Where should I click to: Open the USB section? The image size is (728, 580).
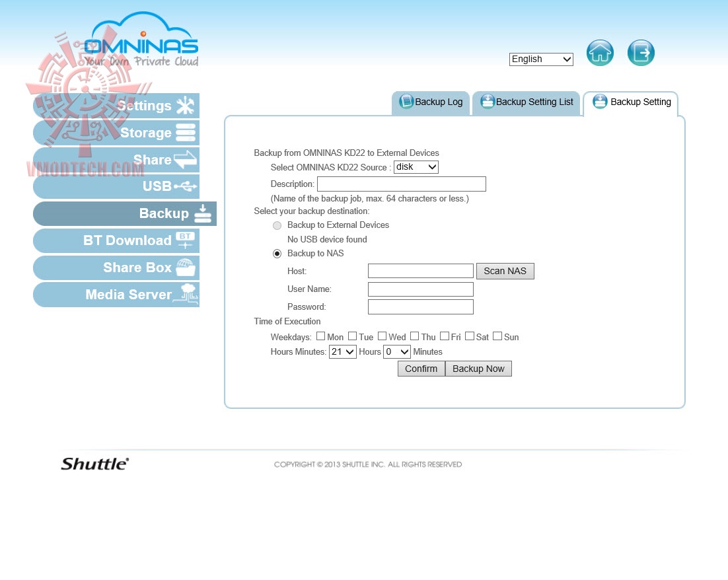116,186
